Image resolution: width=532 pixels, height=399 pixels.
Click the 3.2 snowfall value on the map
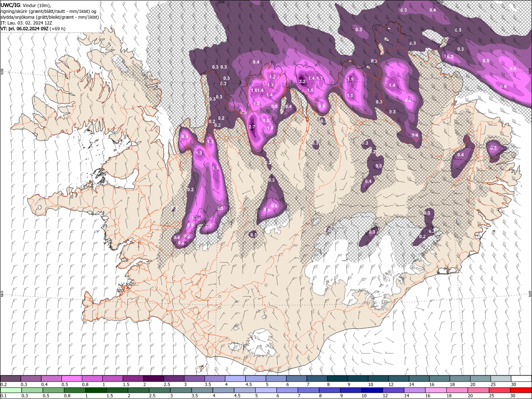click(302, 81)
